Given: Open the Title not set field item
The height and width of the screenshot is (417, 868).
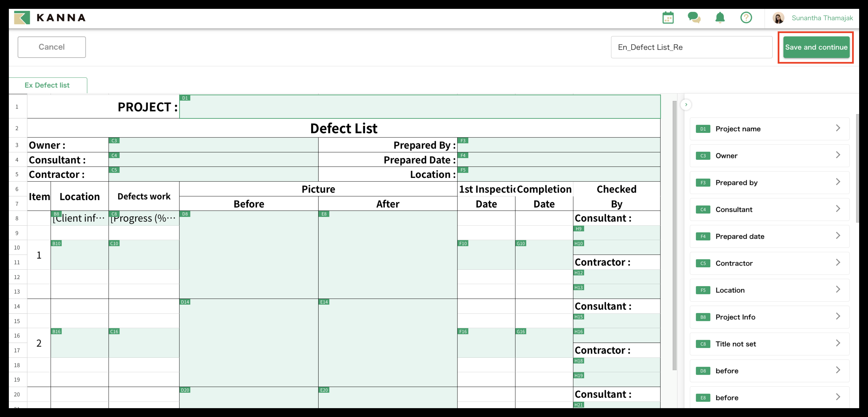Looking at the screenshot, I should [x=769, y=344].
